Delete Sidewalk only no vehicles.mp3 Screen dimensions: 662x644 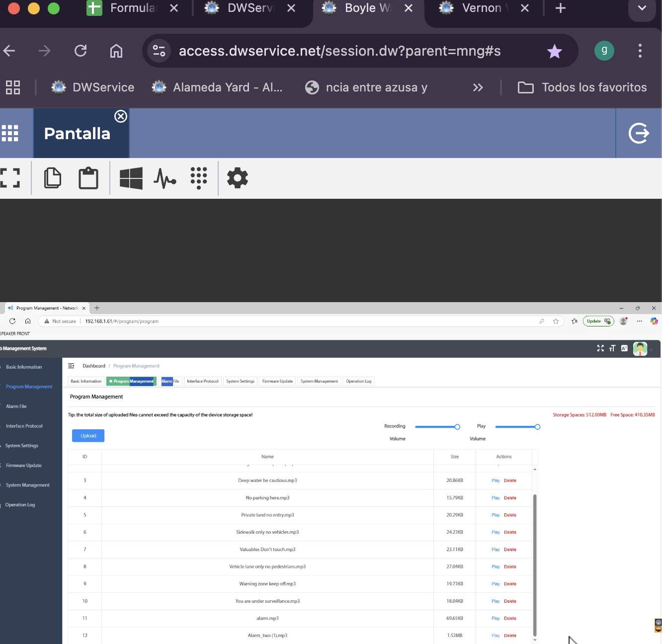point(510,532)
